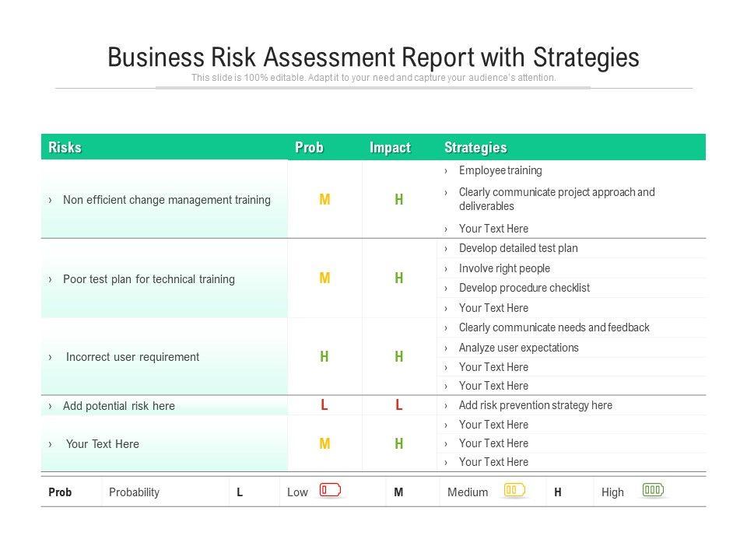This screenshot has width=747, height=560.
Task: Click the Impact column header
Action: click(x=390, y=148)
